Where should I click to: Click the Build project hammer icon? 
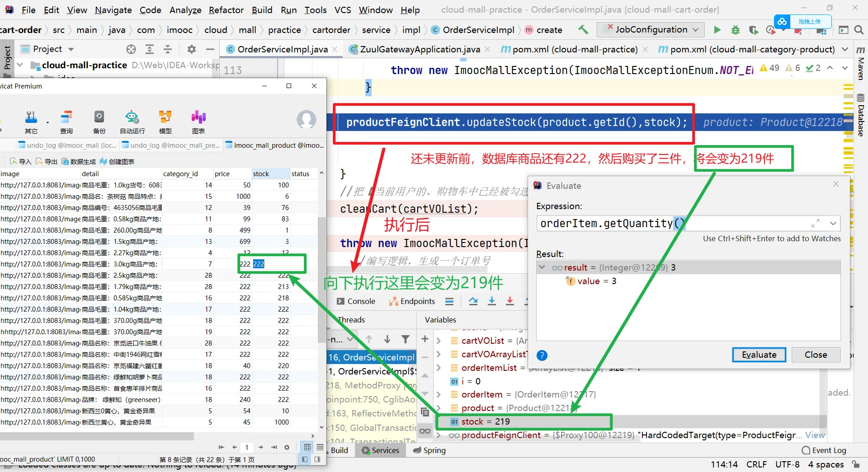(583, 30)
